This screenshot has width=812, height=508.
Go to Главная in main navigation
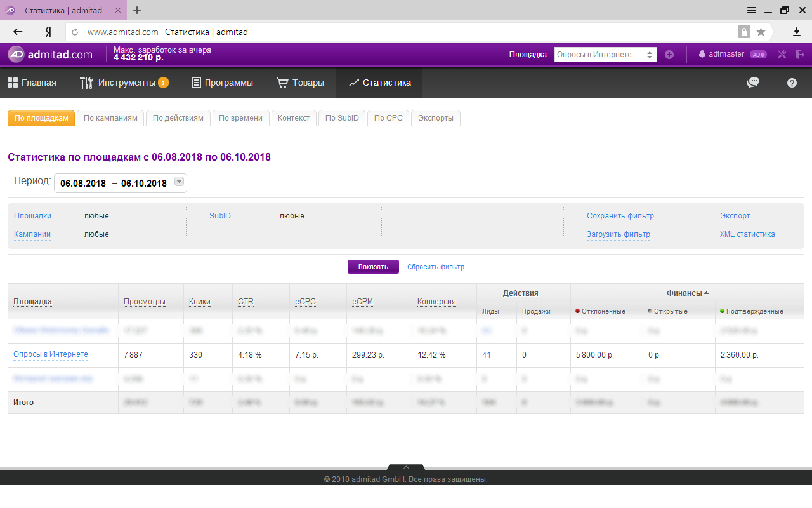tap(32, 83)
